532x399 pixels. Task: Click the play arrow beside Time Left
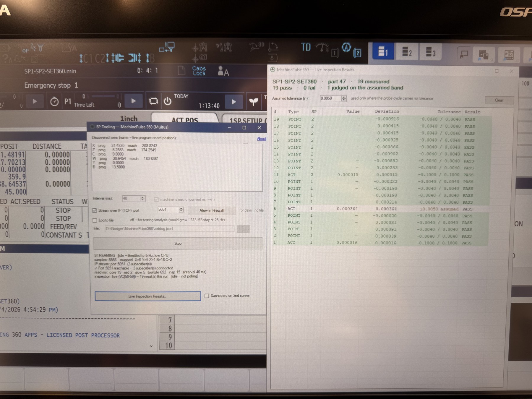[133, 101]
